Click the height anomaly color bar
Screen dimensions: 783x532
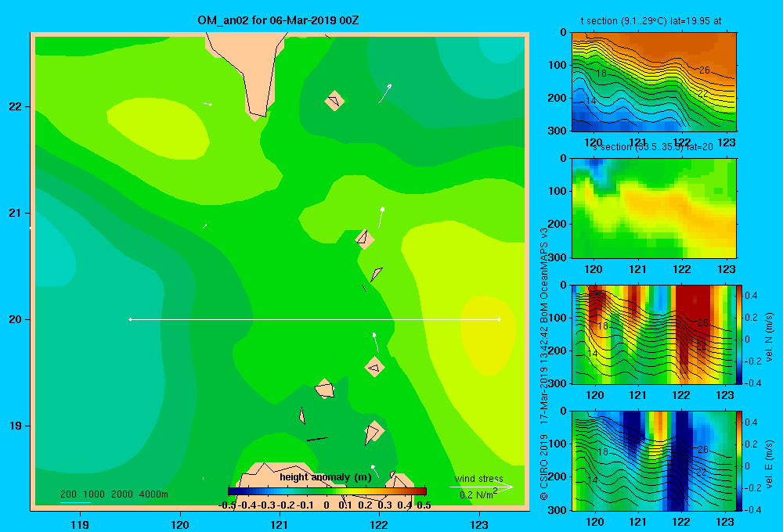point(327,491)
